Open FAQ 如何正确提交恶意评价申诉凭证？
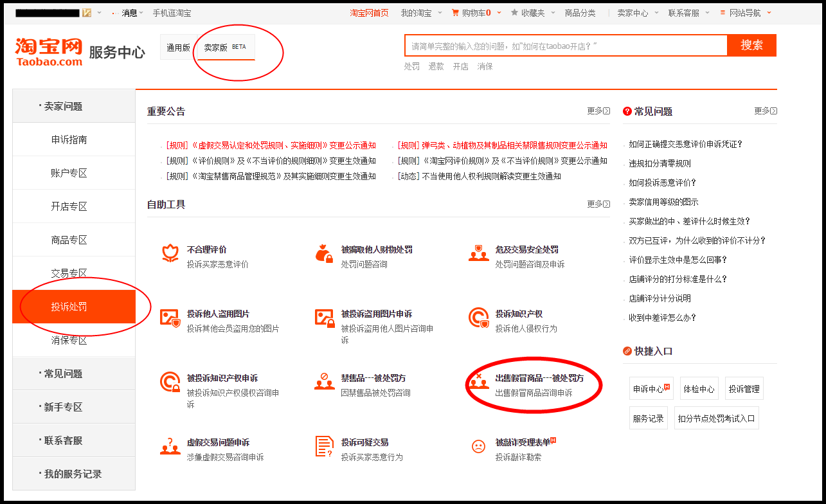The height and width of the screenshot is (504, 826). coord(686,144)
